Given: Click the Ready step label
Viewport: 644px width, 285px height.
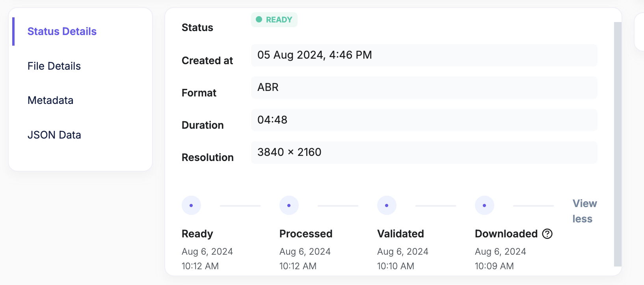Looking at the screenshot, I should click(197, 234).
